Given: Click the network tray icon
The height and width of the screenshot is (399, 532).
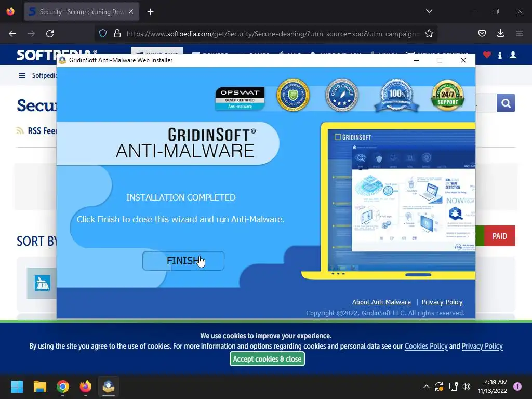Looking at the screenshot, I should coord(453,387).
